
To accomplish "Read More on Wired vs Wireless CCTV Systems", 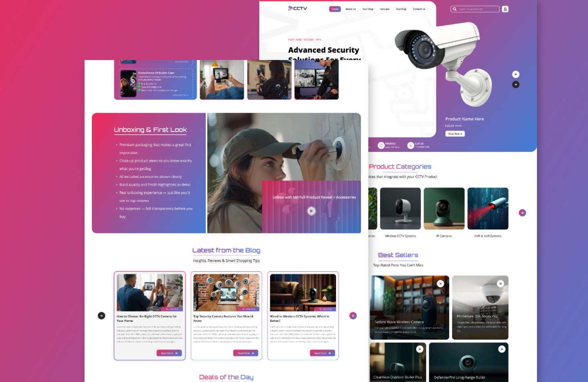I will coord(323,353).
